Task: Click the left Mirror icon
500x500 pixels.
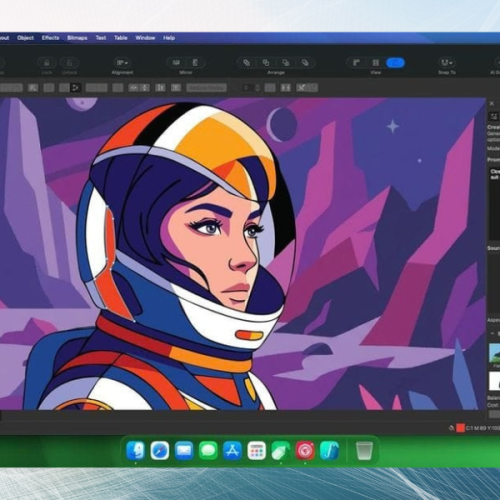Action: click(x=176, y=63)
